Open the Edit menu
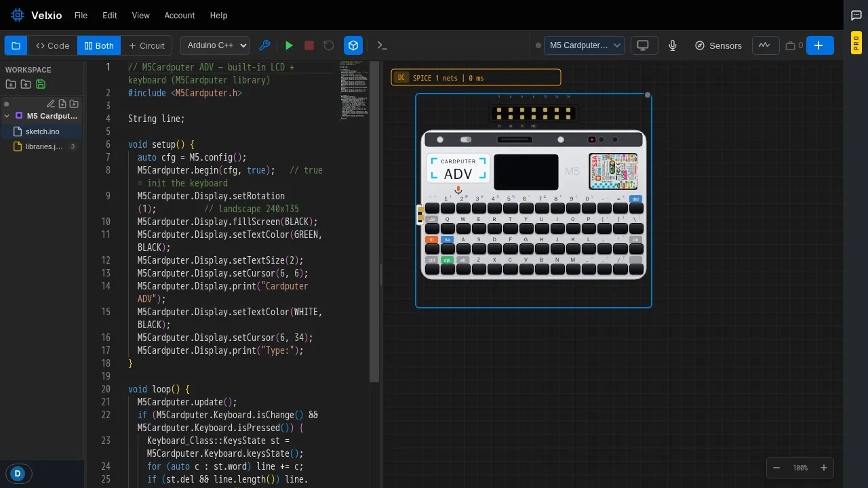Screen dimensions: 868x488 pyautogui.click(x=110, y=15)
